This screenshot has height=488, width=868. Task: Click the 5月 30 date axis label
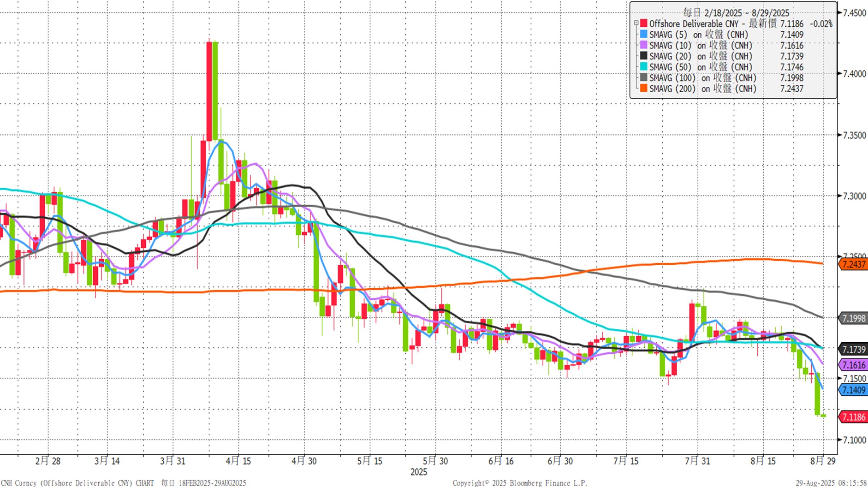[435, 461]
